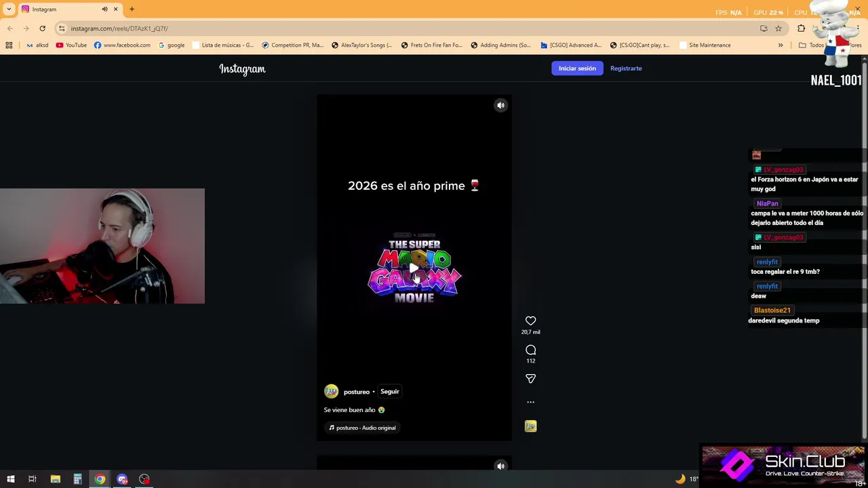This screenshot has width=868, height=488.
Task: Open Discord from the taskbar
Action: coord(122,479)
